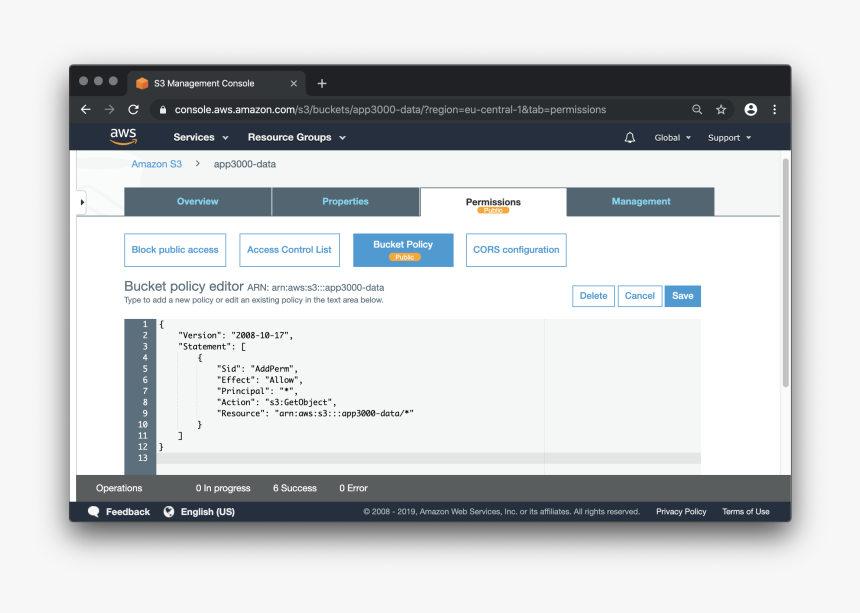This screenshot has height=613, width=860.
Task: Click the S3 Management Console tab favicon
Action: pyautogui.click(x=142, y=83)
